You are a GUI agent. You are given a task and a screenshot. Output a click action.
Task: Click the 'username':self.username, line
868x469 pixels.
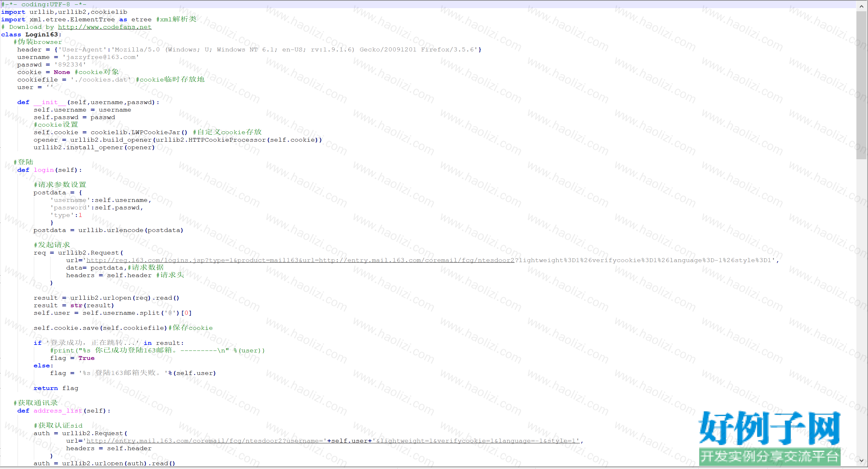click(x=101, y=200)
